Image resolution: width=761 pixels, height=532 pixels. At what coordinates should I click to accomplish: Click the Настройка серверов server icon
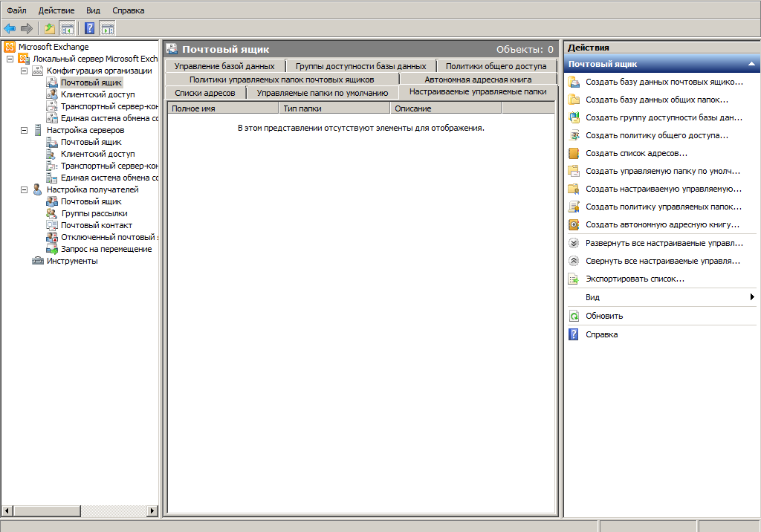[x=37, y=130]
